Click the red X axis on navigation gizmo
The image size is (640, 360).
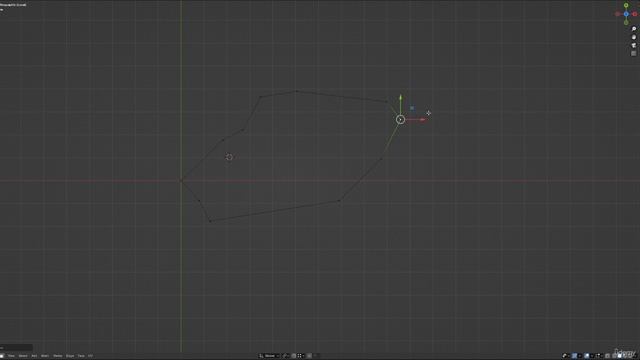coord(635,14)
